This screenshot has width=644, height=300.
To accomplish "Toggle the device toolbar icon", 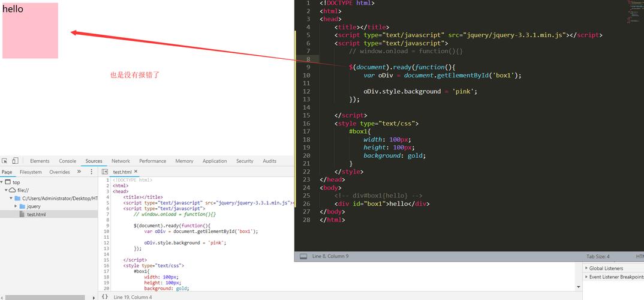I will click(x=15, y=161).
